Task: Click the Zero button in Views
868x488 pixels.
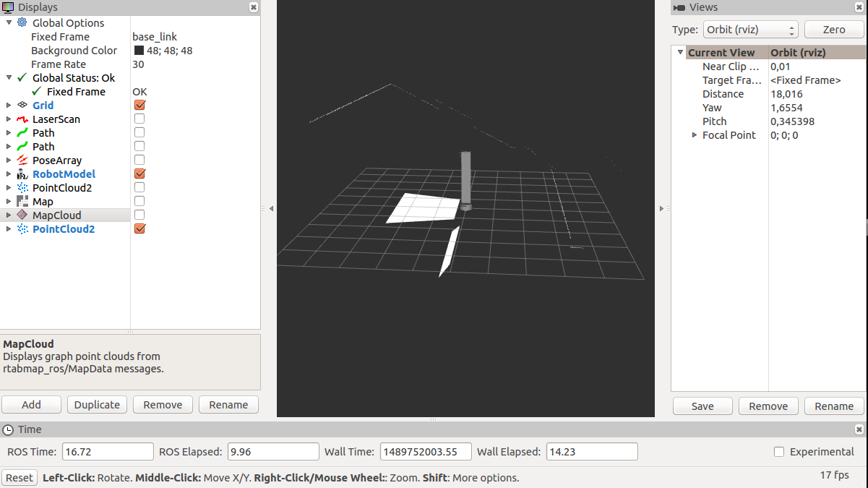Action: point(833,30)
